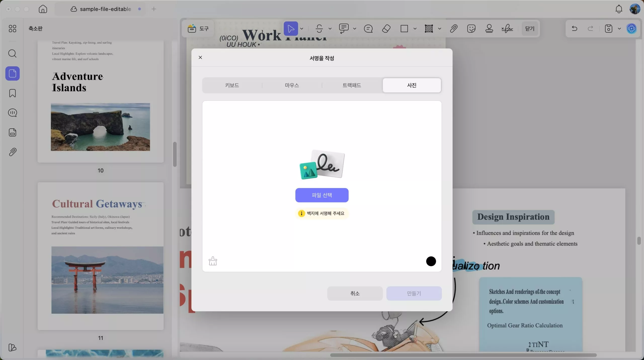
Task: Click the attach file paperclip tool
Action: [454, 29]
